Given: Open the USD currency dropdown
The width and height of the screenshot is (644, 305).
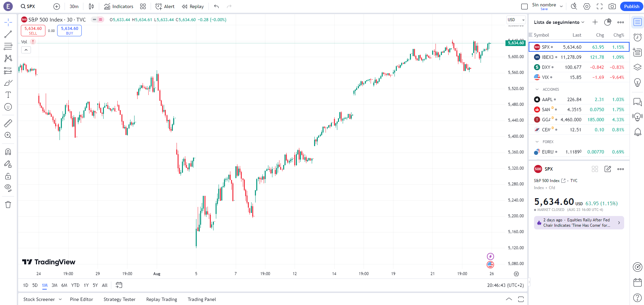Looking at the screenshot, I should pos(516,20).
